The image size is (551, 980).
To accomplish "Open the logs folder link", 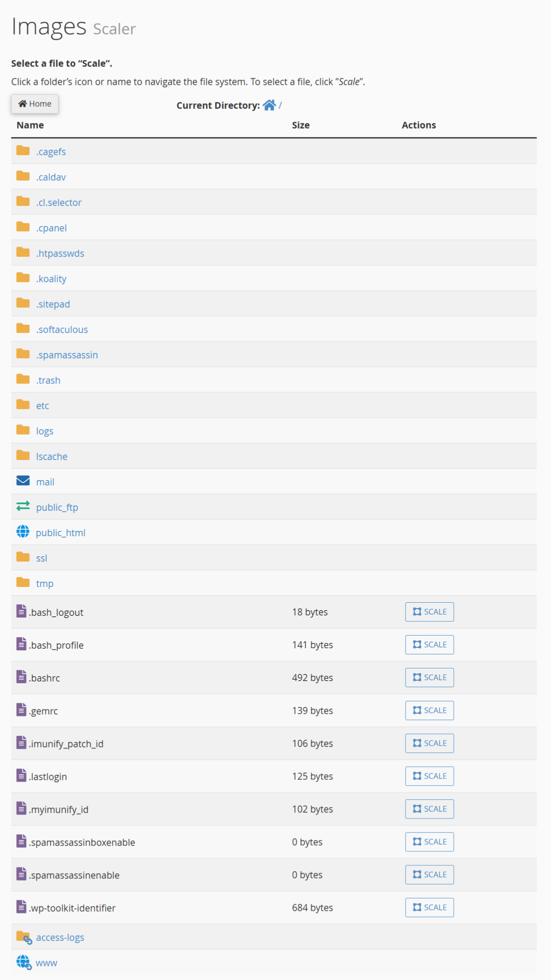I will click(45, 431).
